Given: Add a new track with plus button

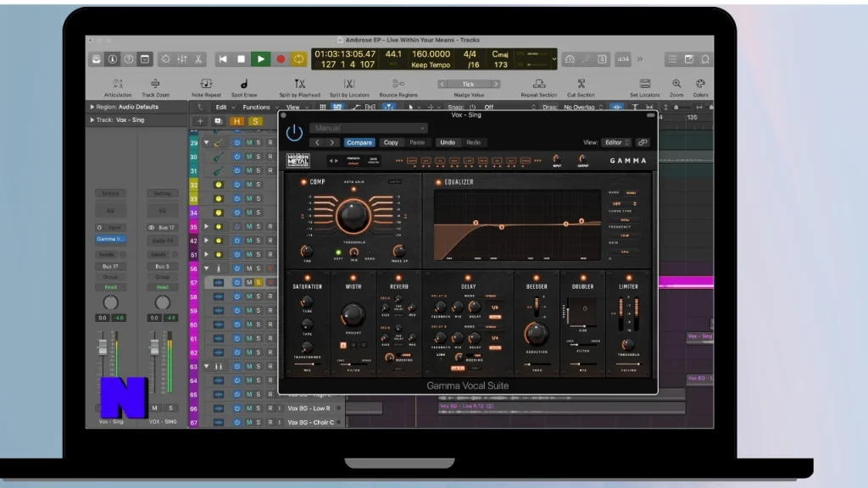Looking at the screenshot, I should (200, 121).
